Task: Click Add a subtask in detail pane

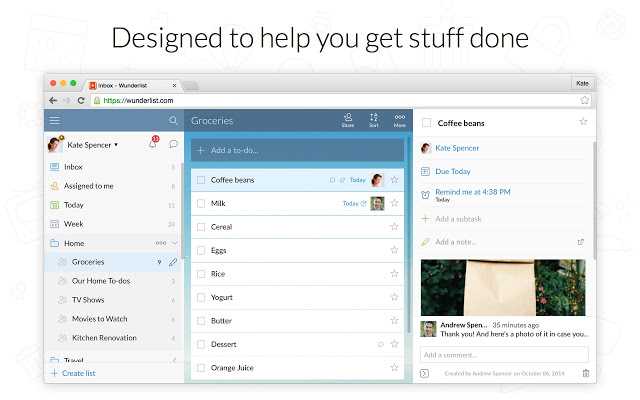Action: pyautogui.click(x=459, y=218)
